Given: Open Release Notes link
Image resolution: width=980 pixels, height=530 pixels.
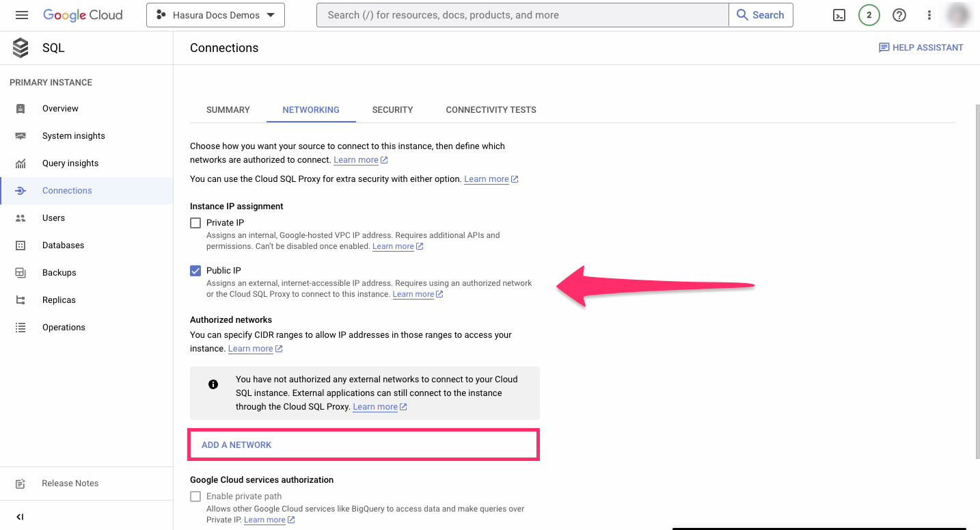Looking at the screenshot, I should pyautogui.click(x=70, y=483).
